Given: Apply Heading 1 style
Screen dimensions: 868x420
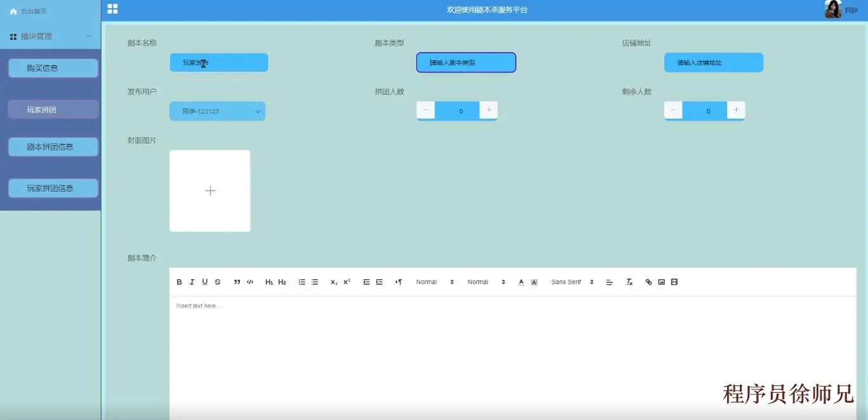Looking at the screenshot, I should tap(269, 282).
